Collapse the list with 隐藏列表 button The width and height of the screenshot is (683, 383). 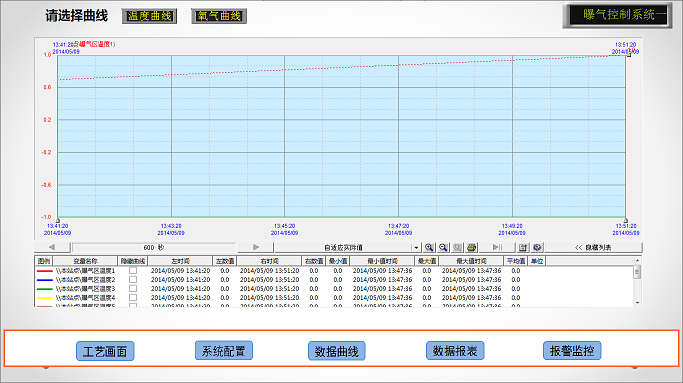[593, 247]
